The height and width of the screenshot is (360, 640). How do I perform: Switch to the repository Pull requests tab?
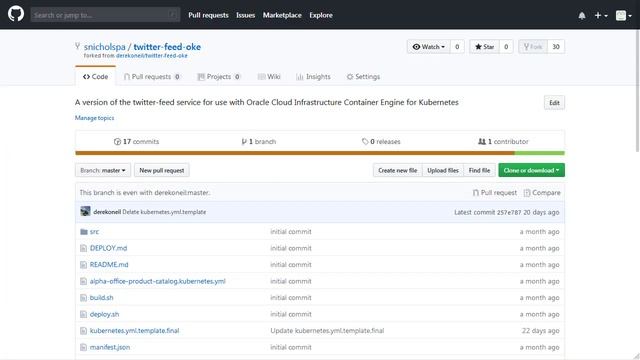(x=152, y=76)
